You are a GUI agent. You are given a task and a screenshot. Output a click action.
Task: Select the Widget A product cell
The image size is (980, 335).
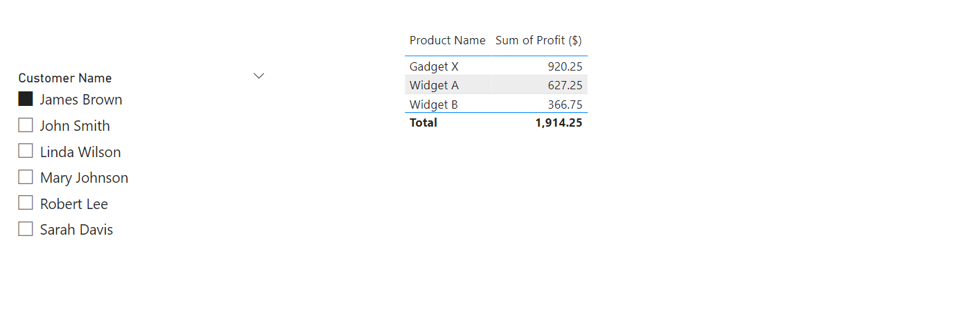point(434,85)
